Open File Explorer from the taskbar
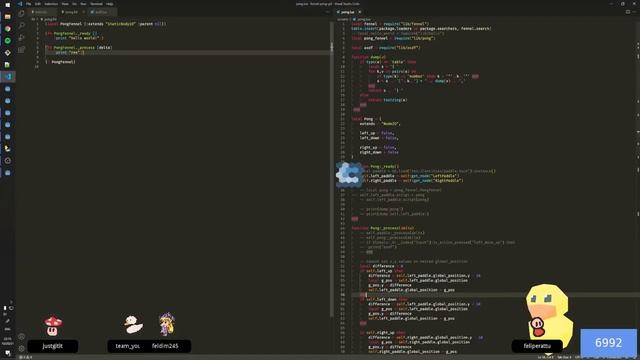The image size is (640, 360). (x=7, y=17)
